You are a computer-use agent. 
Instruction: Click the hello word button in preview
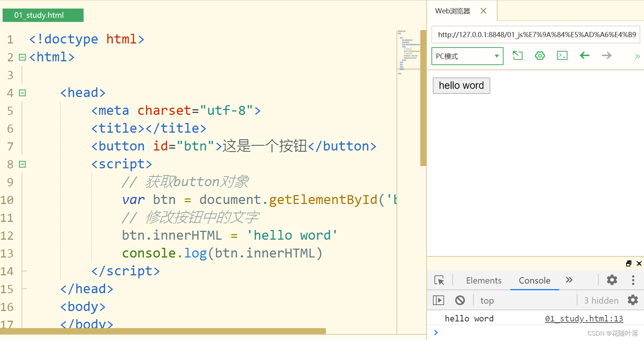click(461, 85)
